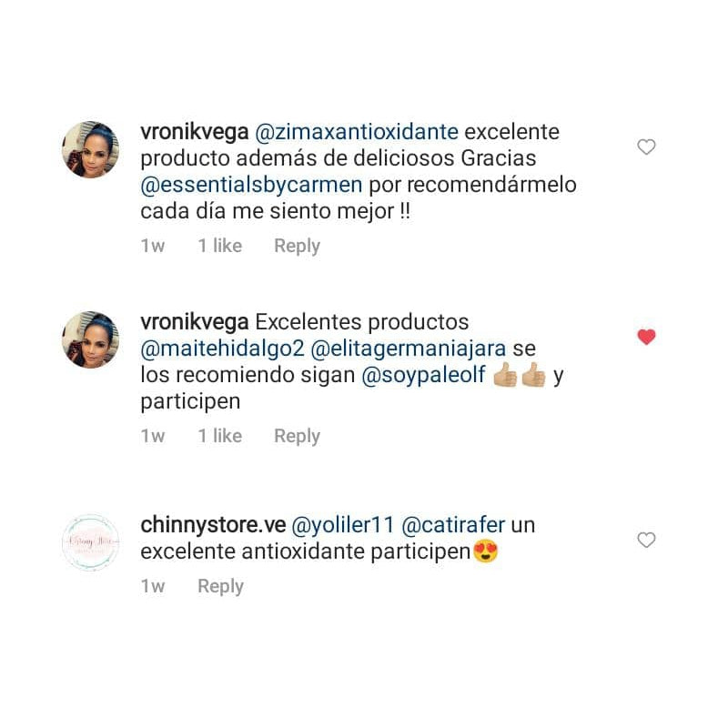Reply to the chinnystore.ve comment
Viewport: 728px width, 728px height.
pyautogui.click(x=220, y=586)
